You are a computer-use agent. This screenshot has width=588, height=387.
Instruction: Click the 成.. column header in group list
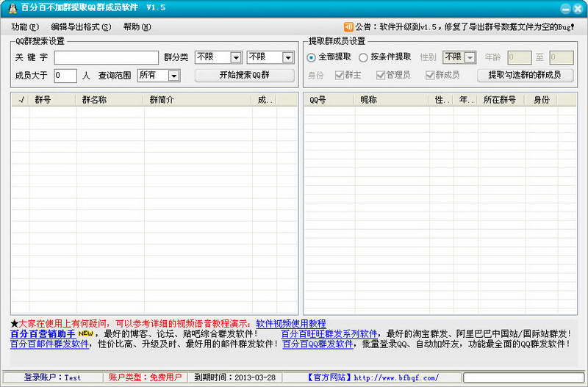tap(265, 100)
